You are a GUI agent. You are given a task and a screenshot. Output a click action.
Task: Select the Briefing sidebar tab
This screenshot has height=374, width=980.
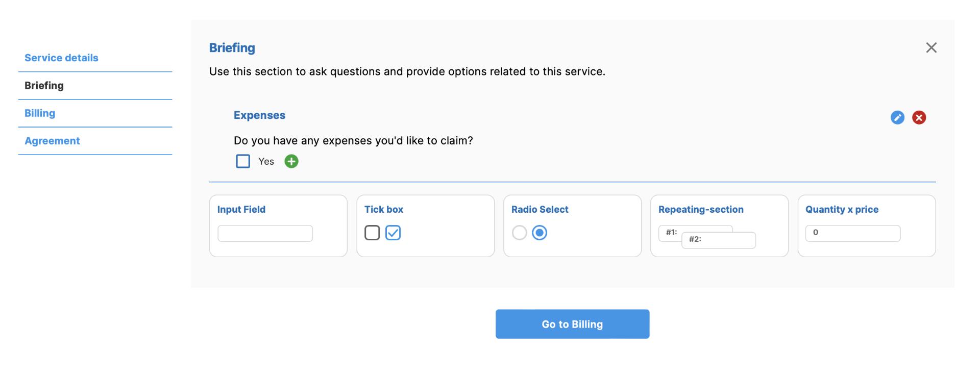pyautogui.click(x=44, y=86)
